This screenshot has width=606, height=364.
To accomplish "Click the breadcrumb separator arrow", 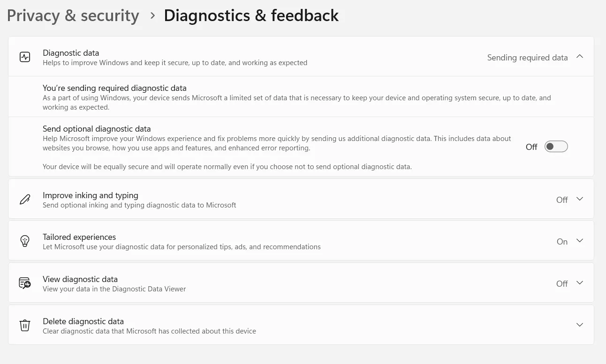I will tap(152, 15).
